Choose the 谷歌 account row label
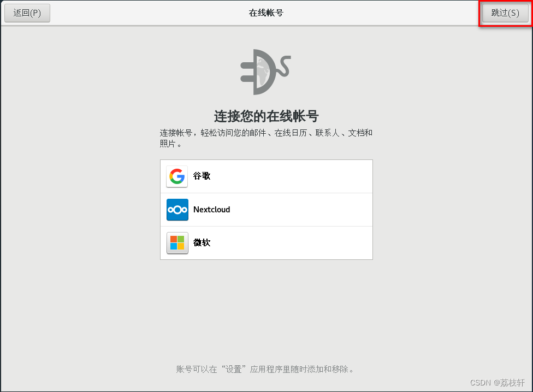 click(x=202, y=176)
